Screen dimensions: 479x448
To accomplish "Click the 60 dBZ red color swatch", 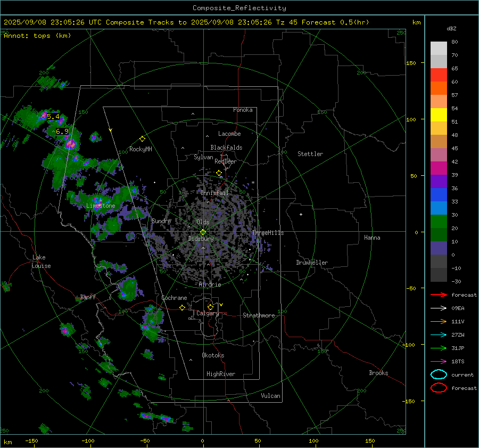I will click(439, 75).
